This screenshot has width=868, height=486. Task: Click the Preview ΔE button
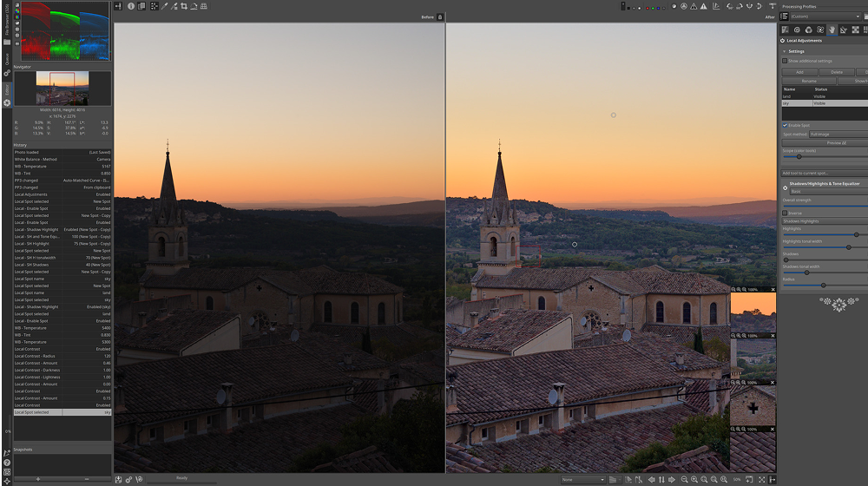pos(837,143)
